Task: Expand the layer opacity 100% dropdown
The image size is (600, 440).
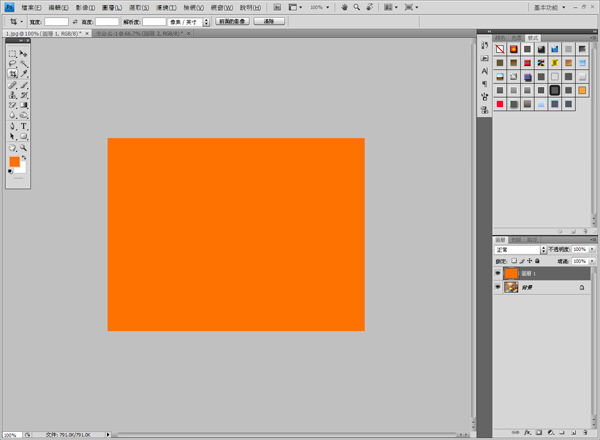Action: pos(592,249)
